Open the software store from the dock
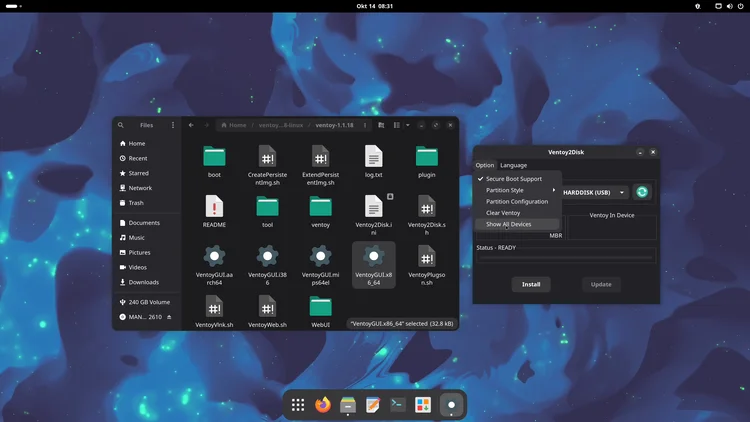Image resolution: width=750 pixels, height=422 pixels. tap(423, 405)
